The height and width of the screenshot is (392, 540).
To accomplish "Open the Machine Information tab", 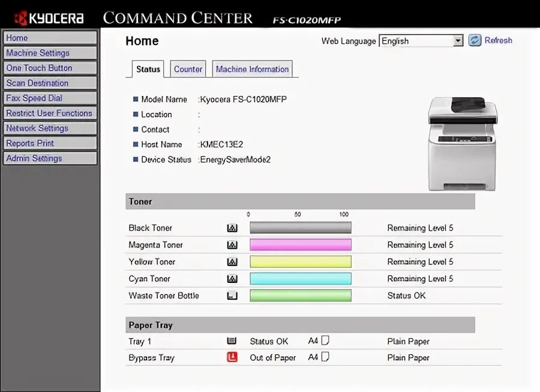I will tap(252, 69).
